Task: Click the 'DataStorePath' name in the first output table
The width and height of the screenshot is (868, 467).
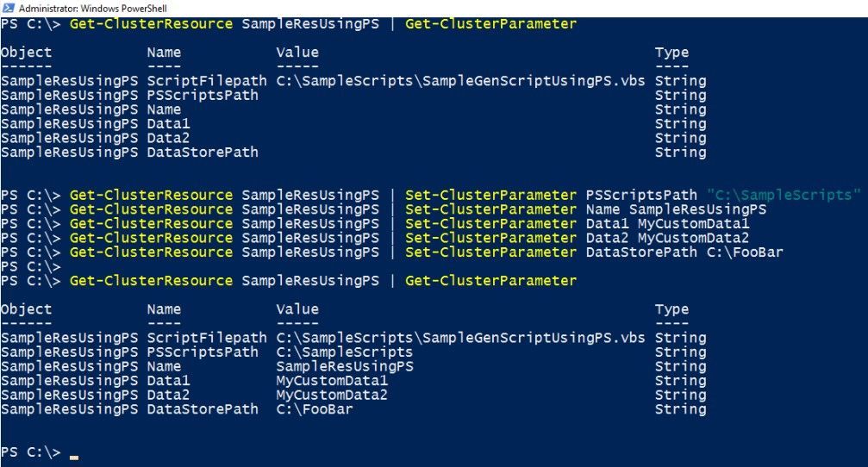Action: tap(203, 153)
